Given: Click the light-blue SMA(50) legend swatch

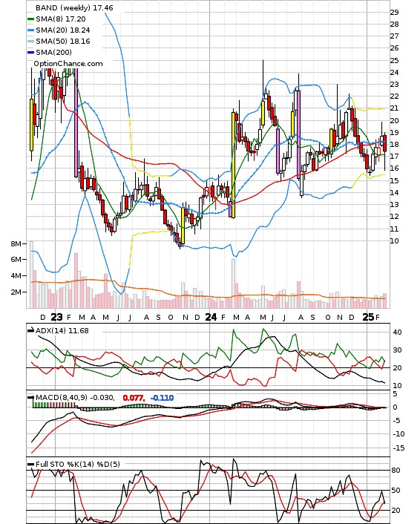Looking at the screenshot, I should [x=30, y=42].
